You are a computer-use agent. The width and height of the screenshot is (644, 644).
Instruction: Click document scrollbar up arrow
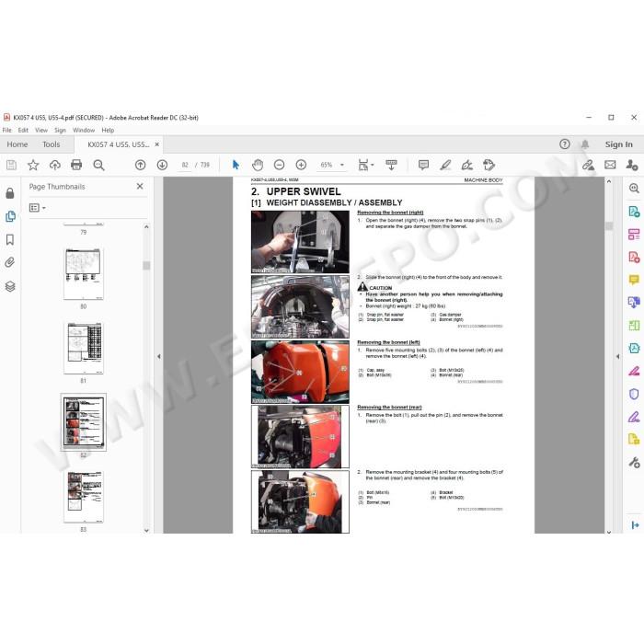click(x=609, y=181)
